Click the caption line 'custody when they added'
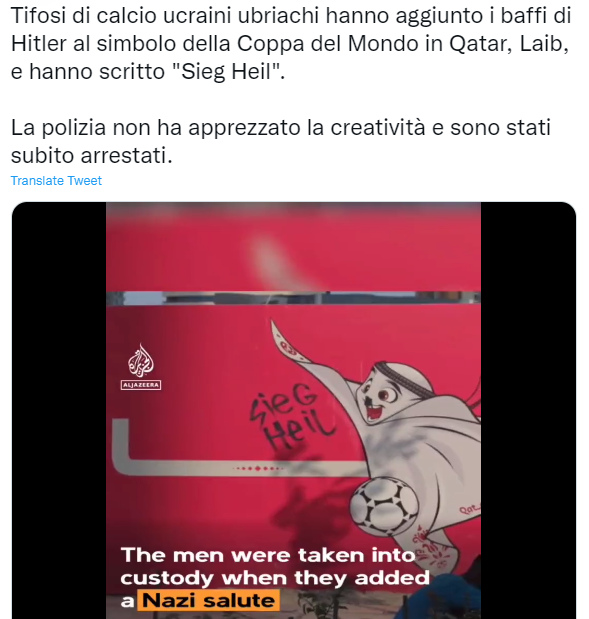 pyautogui.click(x=275, y=578)
